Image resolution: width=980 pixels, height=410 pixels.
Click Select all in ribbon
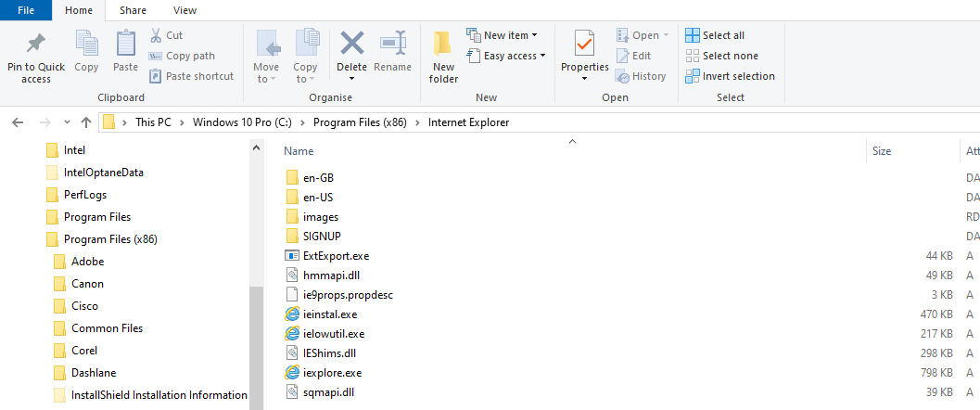(715, 35)
